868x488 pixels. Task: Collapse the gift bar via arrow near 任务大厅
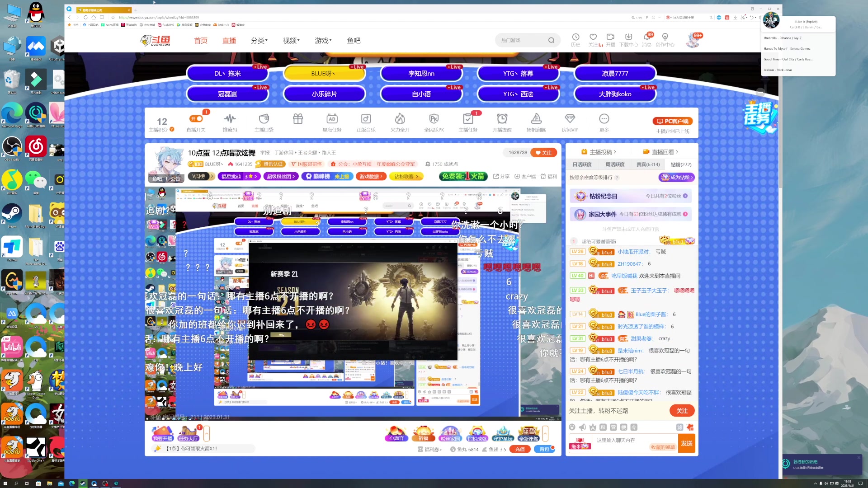coord(207,433)
